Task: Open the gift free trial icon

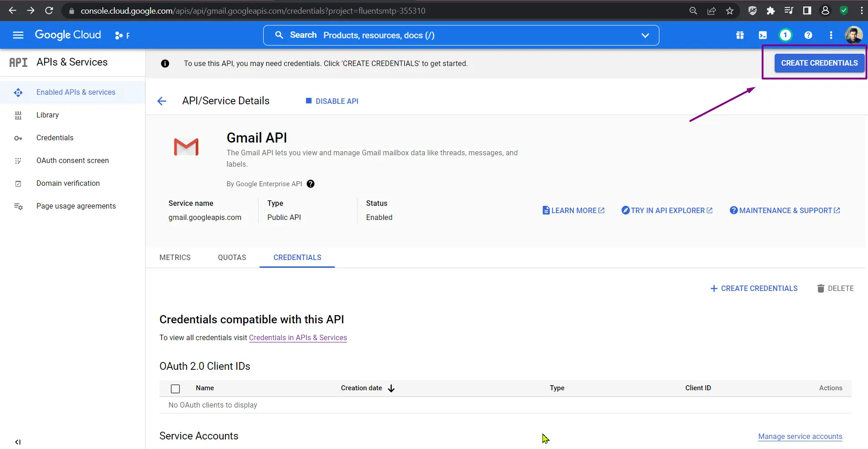Action: tap(740, 35)
